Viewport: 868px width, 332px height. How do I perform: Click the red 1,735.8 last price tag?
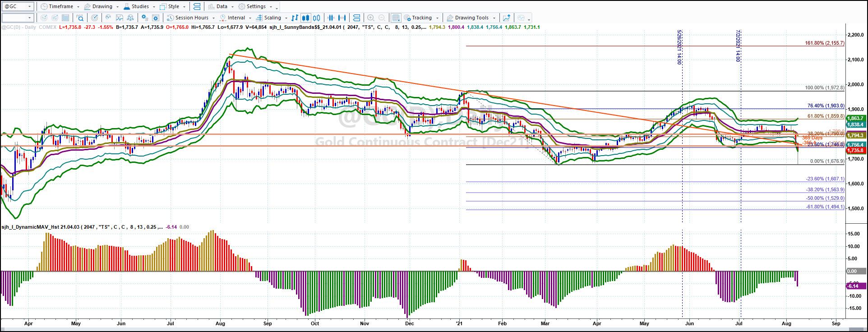coord(855,151)
